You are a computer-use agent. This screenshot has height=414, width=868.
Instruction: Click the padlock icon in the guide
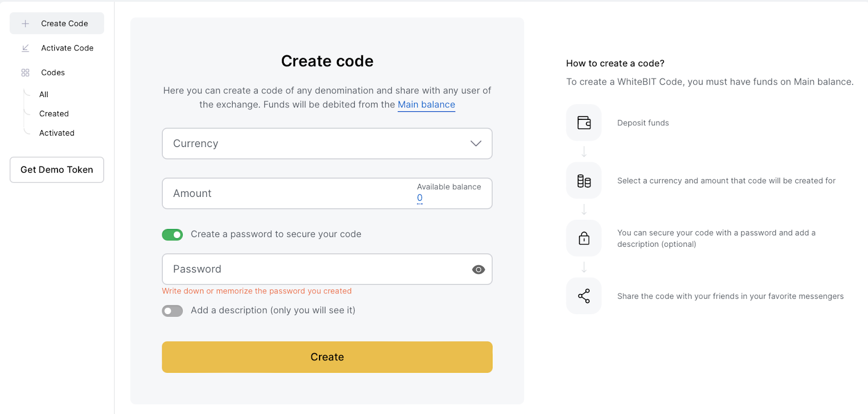[584, 238]
